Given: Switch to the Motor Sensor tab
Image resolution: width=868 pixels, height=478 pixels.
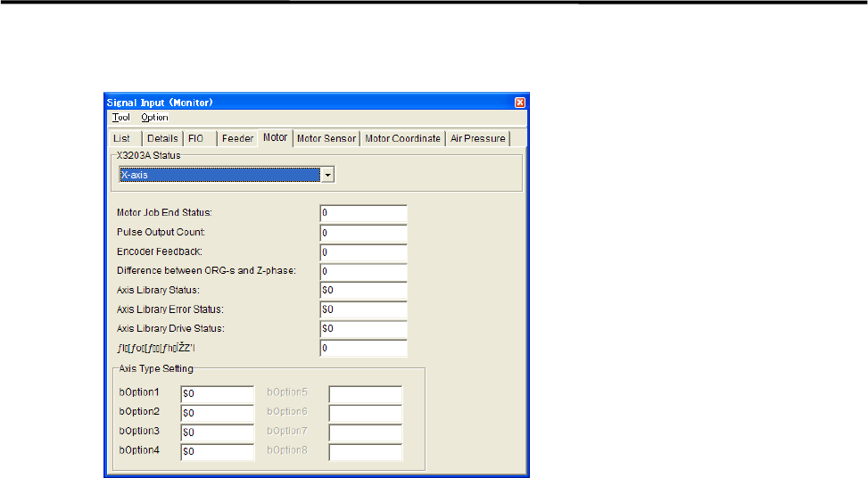Looking at the screenshot, I should pyautogui.click(x=326, y=138).
